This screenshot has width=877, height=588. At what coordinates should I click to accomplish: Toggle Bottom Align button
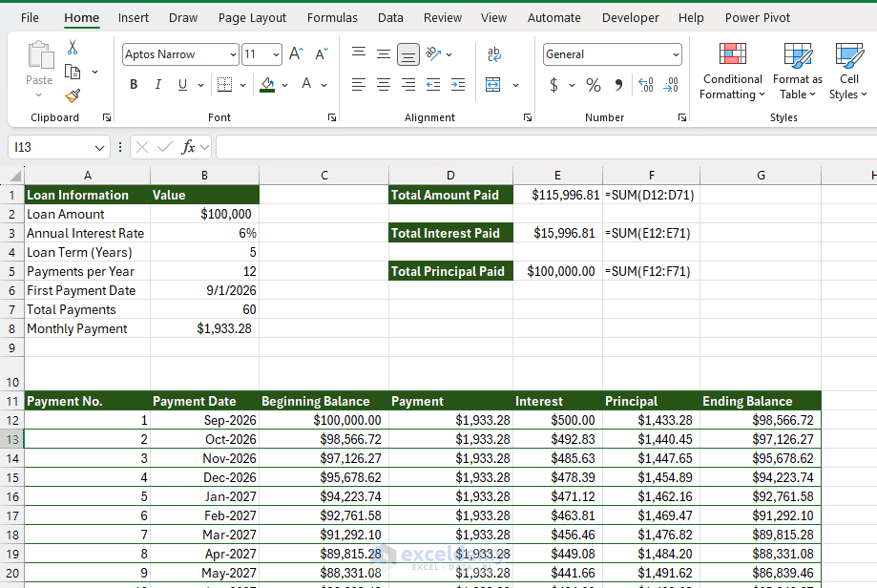[408, 54]
